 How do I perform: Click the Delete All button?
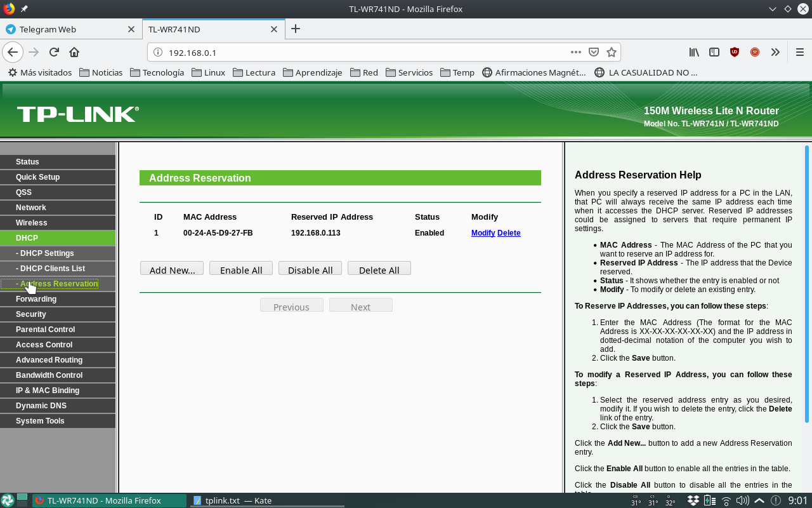click(x=379, y=269)
